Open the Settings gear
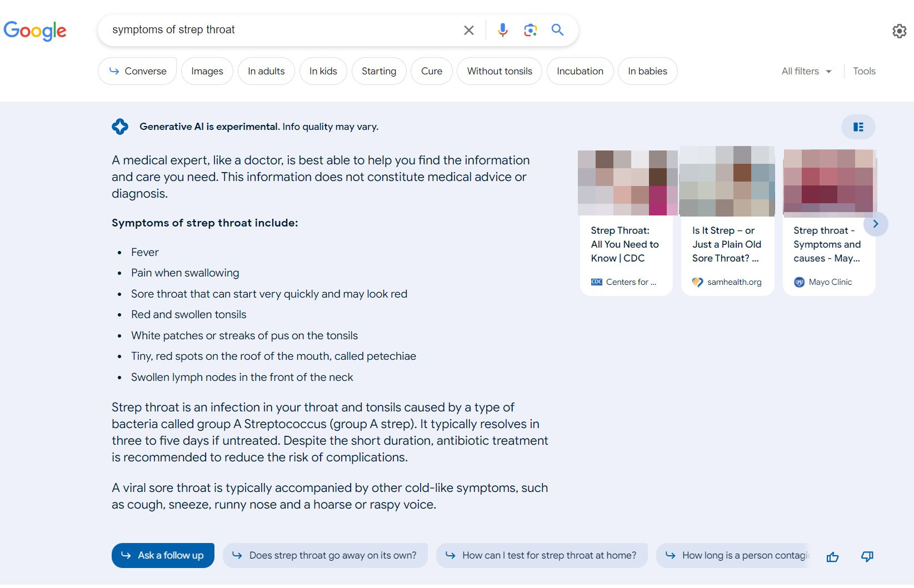This screenshot has height=588, width=914. (x=900, y=31)
